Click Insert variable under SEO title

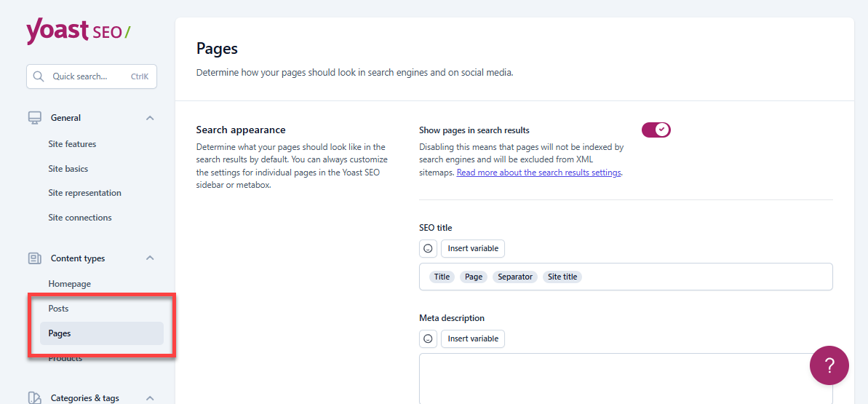point(473,248)
